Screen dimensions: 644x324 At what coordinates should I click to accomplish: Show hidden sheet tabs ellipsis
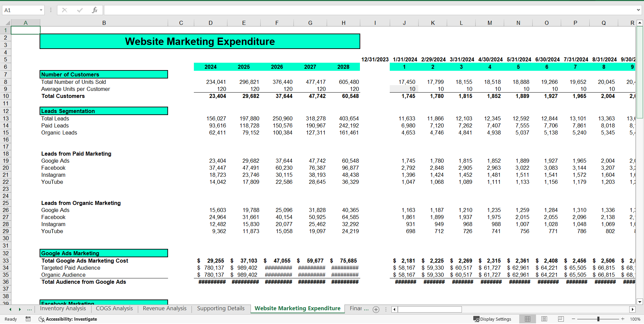pyautogui.click(x=30, y=309)
